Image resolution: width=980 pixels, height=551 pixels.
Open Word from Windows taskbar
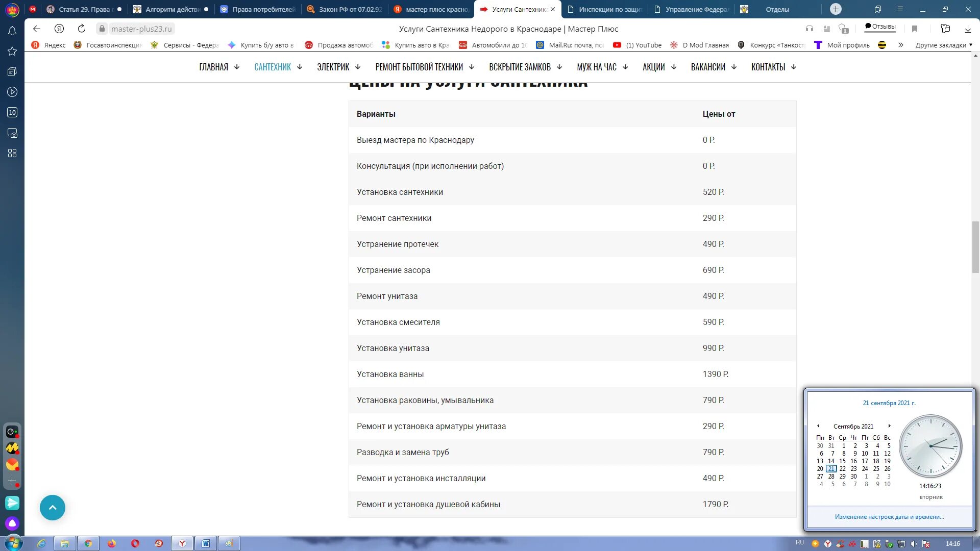pyautogui.click(x=206, y=543)
